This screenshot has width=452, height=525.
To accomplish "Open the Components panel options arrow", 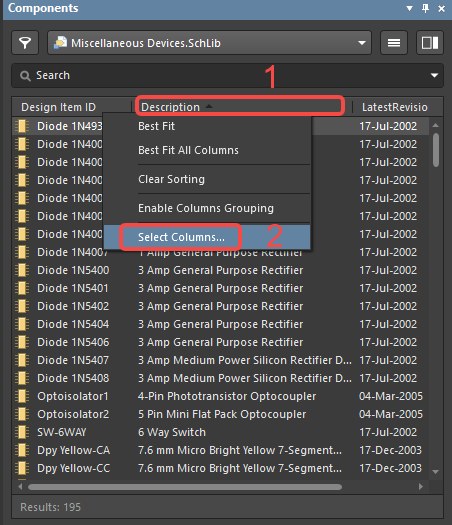I will tap(409, 8).
